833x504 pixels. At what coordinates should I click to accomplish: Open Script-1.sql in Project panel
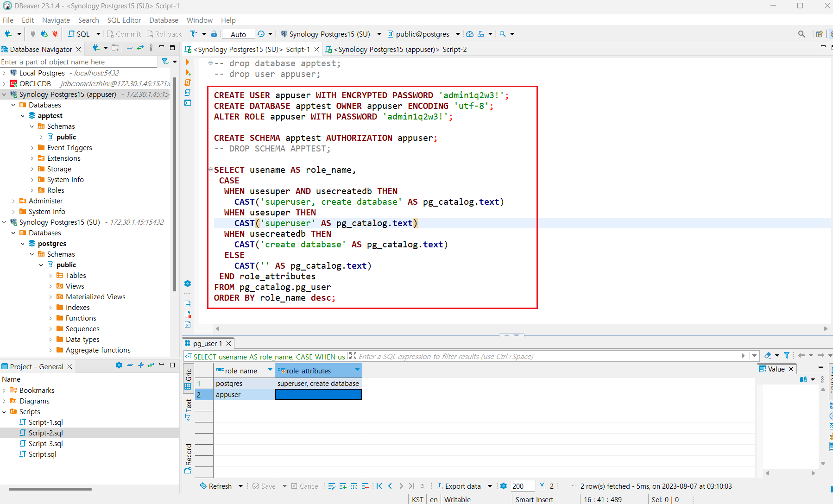pos(45,422)
